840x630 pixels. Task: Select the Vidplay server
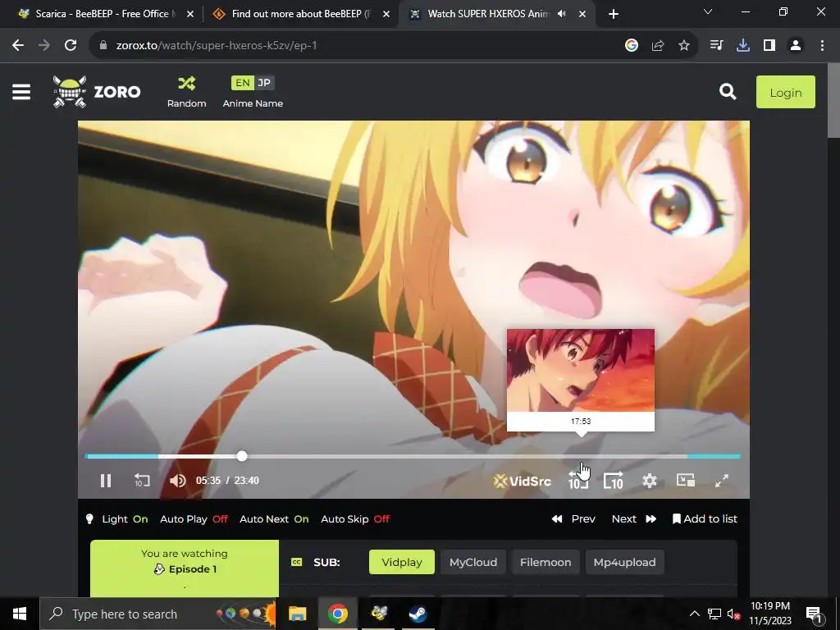[x=402, y=562]
